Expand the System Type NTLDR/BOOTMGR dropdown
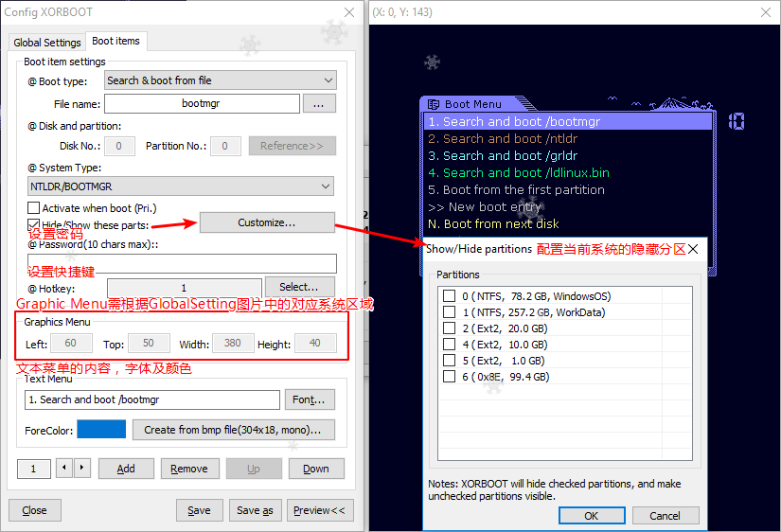Screen dimensions: 781x532 180,186
